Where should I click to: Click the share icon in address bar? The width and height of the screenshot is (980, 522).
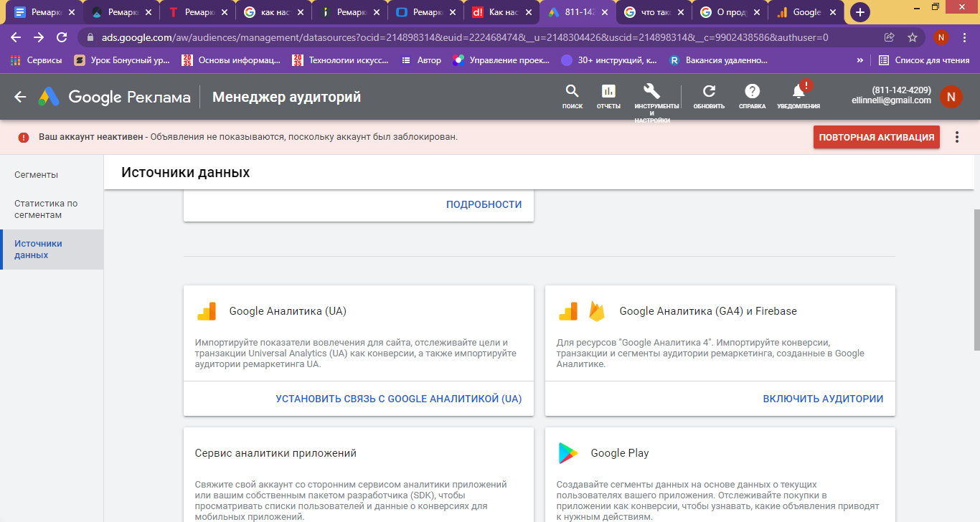coord(890,37)
